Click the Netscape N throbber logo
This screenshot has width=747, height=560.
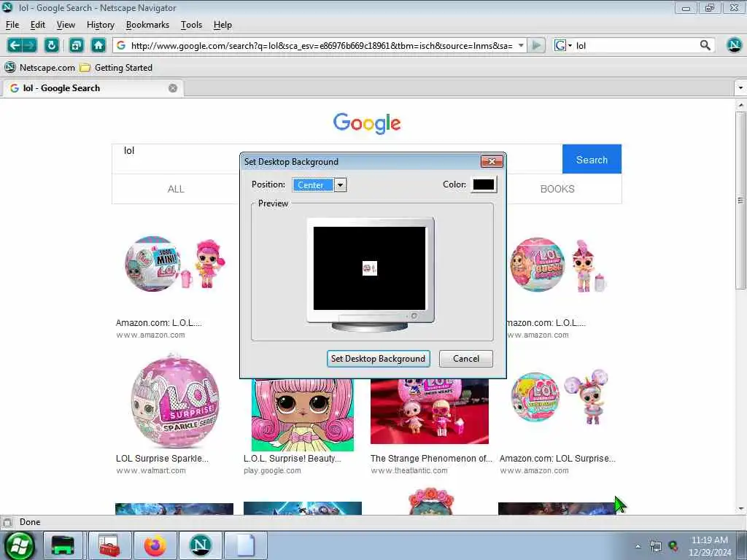pyautogui.click(x=734, y=45)
